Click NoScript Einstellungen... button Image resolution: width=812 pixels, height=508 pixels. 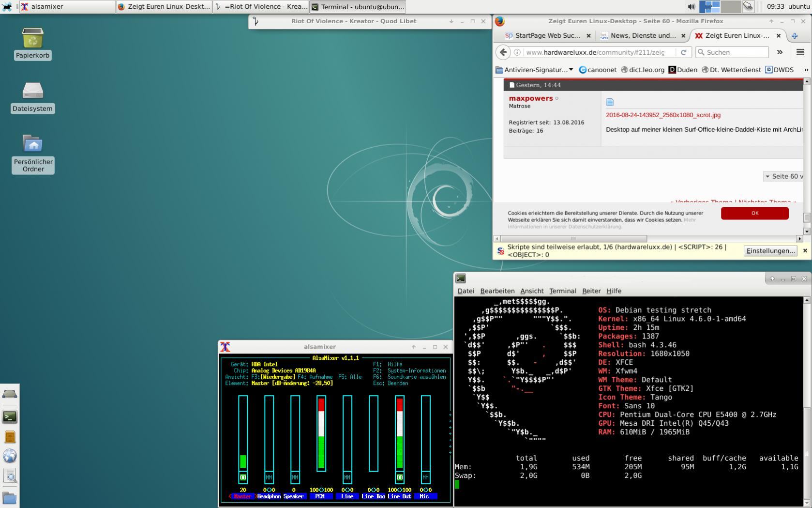770,251
